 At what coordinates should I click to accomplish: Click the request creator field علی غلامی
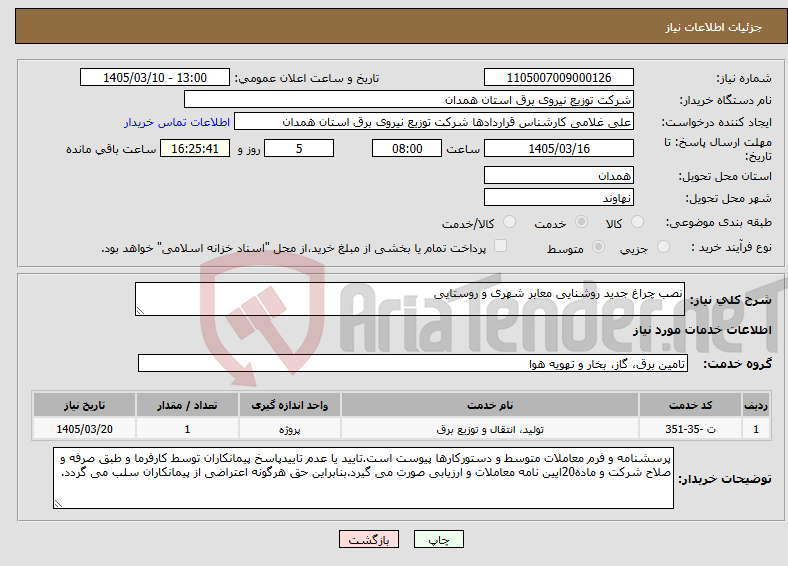click(x=434, y=122)
